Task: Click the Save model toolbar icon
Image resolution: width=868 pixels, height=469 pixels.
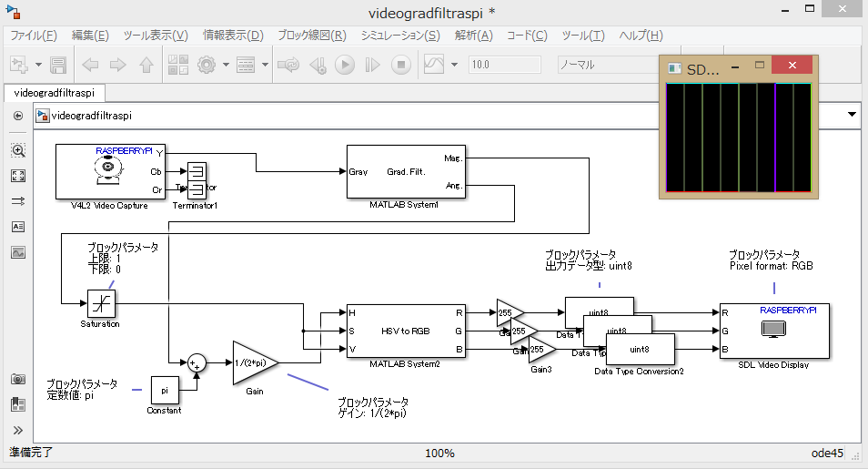Action: click(x=59, y=66)
